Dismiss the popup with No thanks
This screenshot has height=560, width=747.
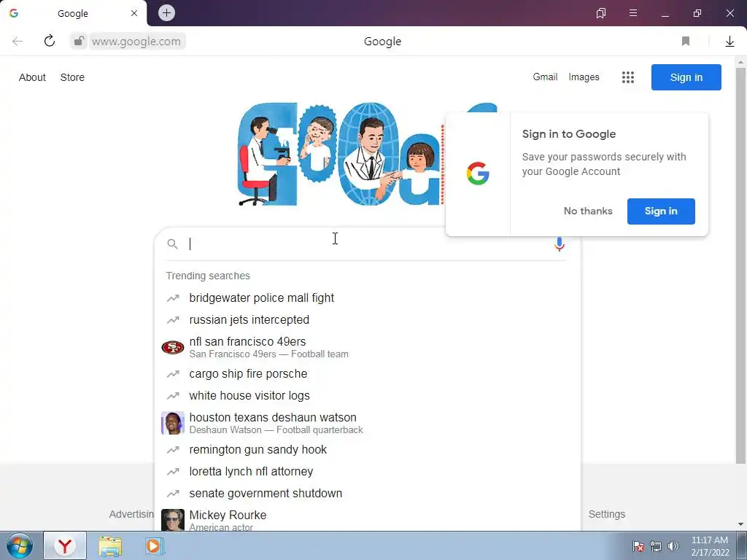[x=588, y=211]
